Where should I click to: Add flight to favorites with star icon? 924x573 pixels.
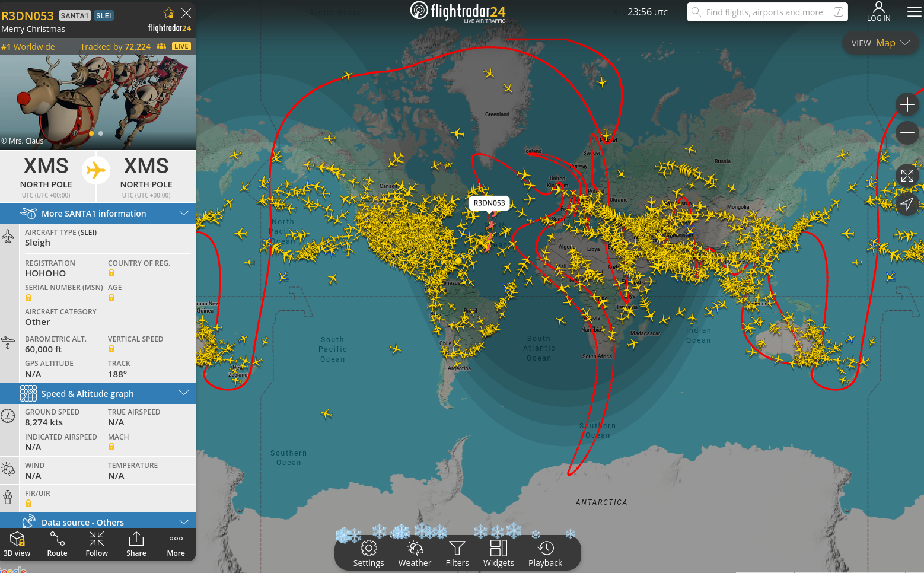169,13
